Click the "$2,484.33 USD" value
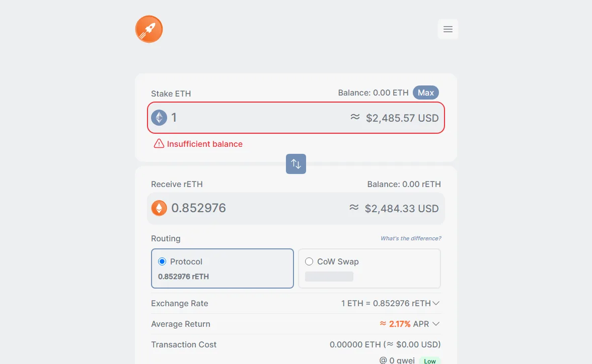Image resolution: width=592 pixels, height=364 pixels. pyautogui.click(x=401, y=209)
